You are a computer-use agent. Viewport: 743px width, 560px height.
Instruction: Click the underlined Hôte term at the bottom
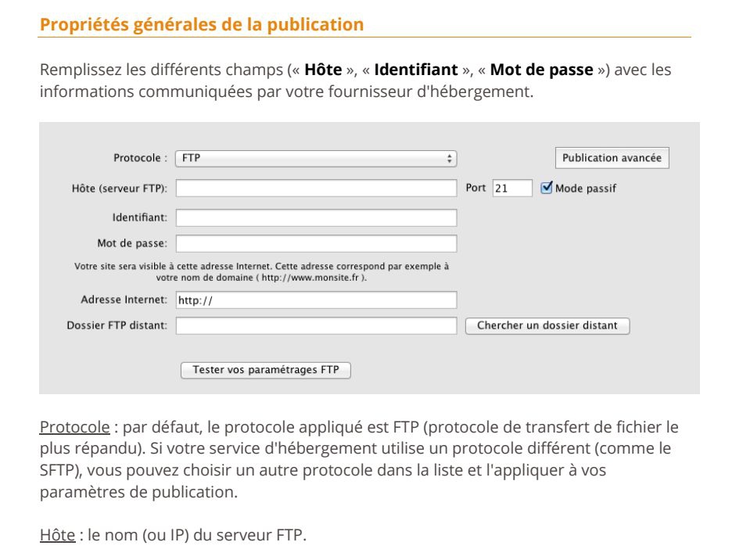click(57, 535)
